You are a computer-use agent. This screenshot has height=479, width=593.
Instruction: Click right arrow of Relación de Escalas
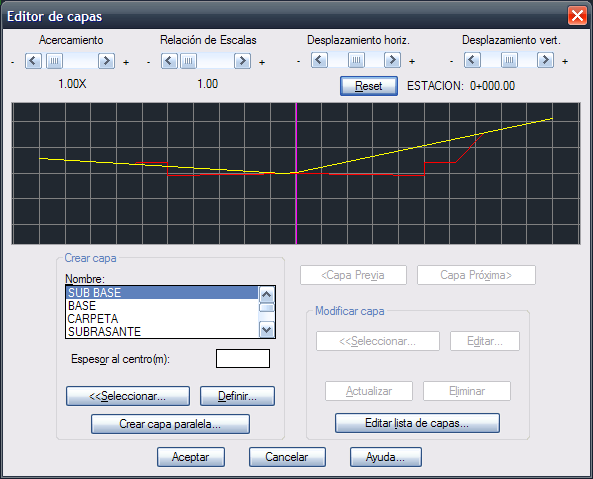242,61
